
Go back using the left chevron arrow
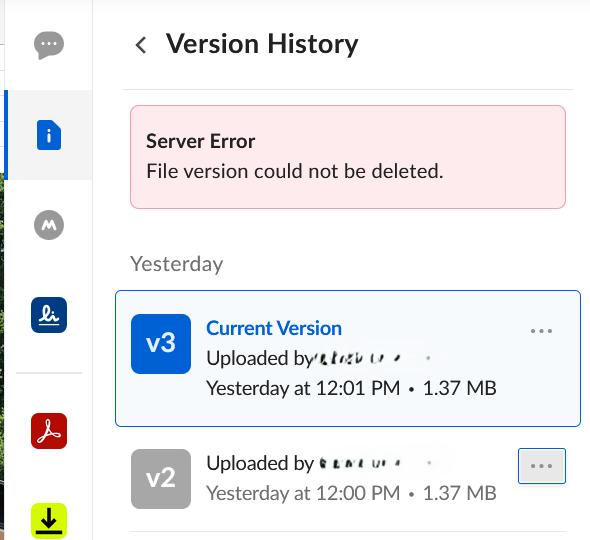pos(141,45)
